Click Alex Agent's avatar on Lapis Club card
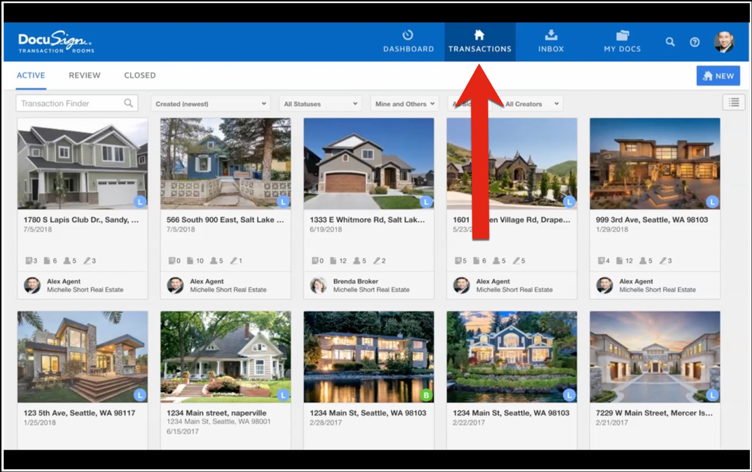 point(31,285)
